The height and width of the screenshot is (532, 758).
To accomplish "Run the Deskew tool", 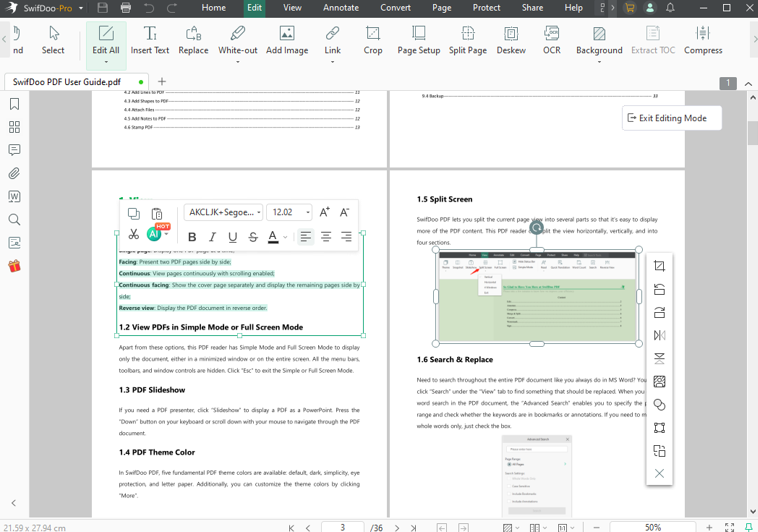I will (511, 42).
